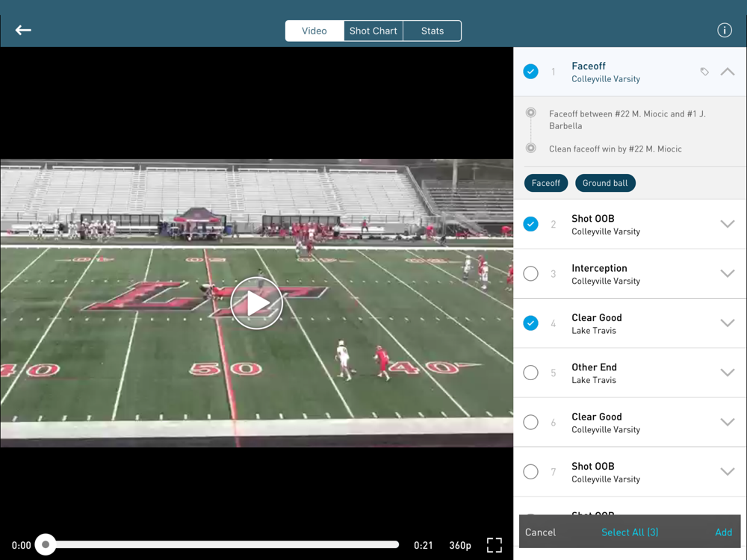Viewport: 747px width, 560px height.
Task: Expand play 7 Shot OOB details
Action: tap(727, 471)
